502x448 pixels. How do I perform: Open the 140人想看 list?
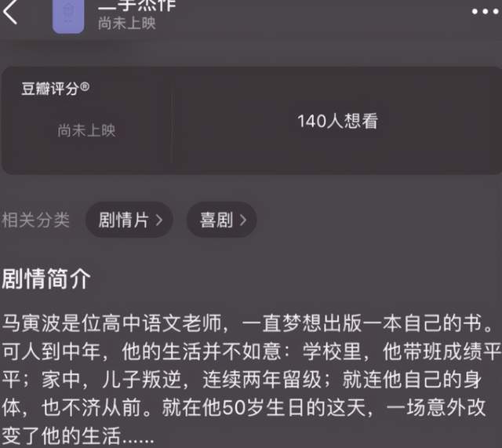point(337,121)
